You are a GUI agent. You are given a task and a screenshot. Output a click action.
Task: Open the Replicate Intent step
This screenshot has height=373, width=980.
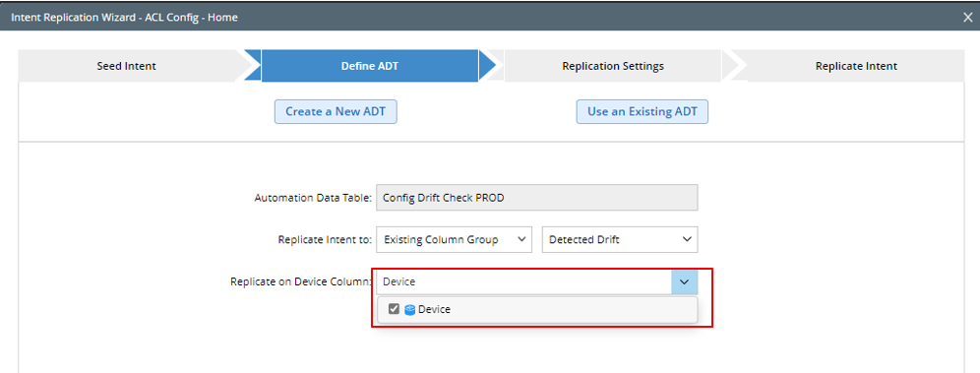point(856,66)
